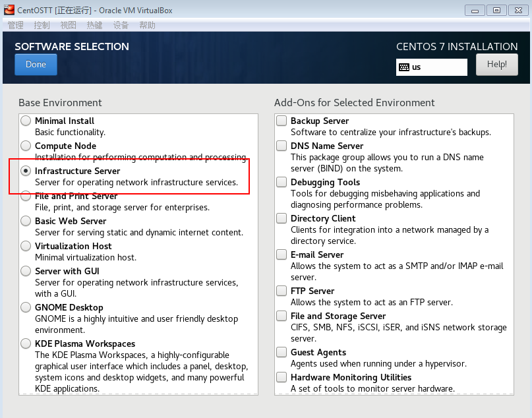Minimize the VirtualBox window

(x=475, y=11)
